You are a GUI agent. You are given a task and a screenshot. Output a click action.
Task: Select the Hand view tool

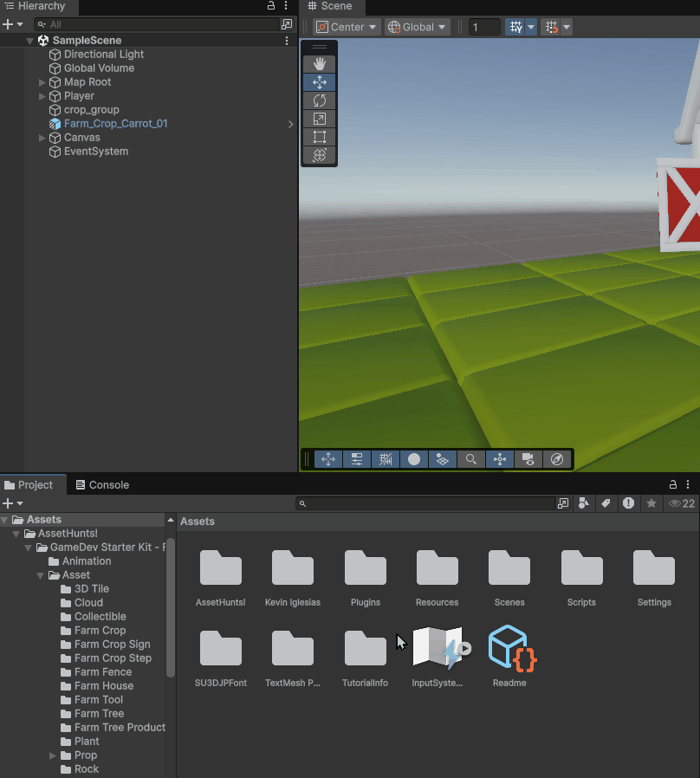(320, 64)
